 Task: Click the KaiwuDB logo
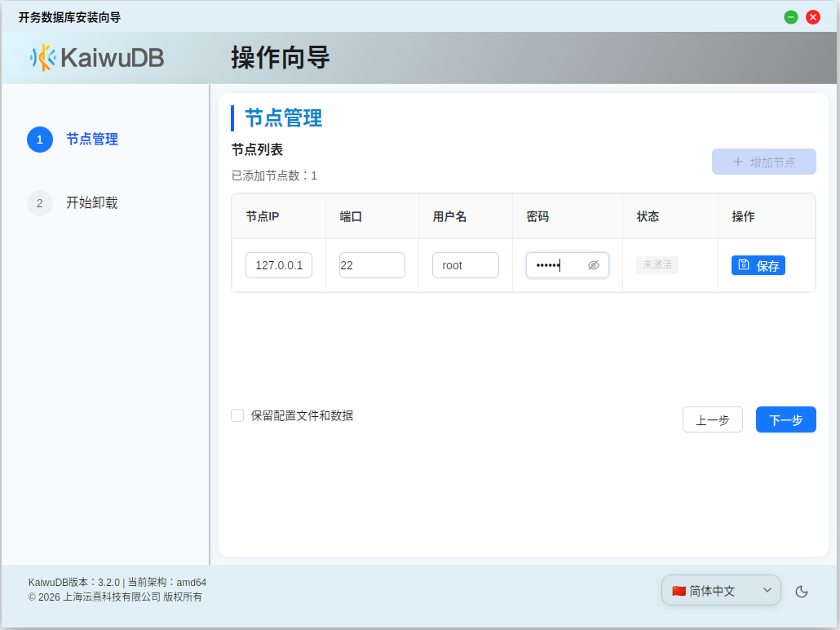[96, 57]
